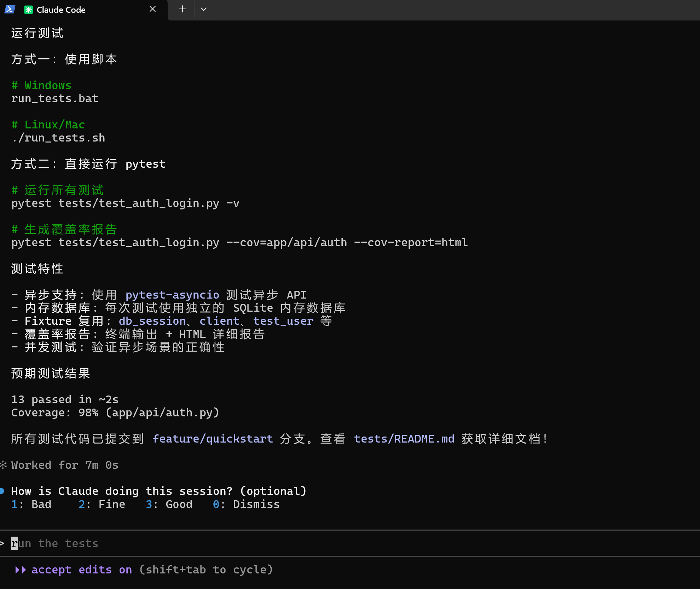Open a new terminal tab
The image size is (700, 589).
pos(182,9)
